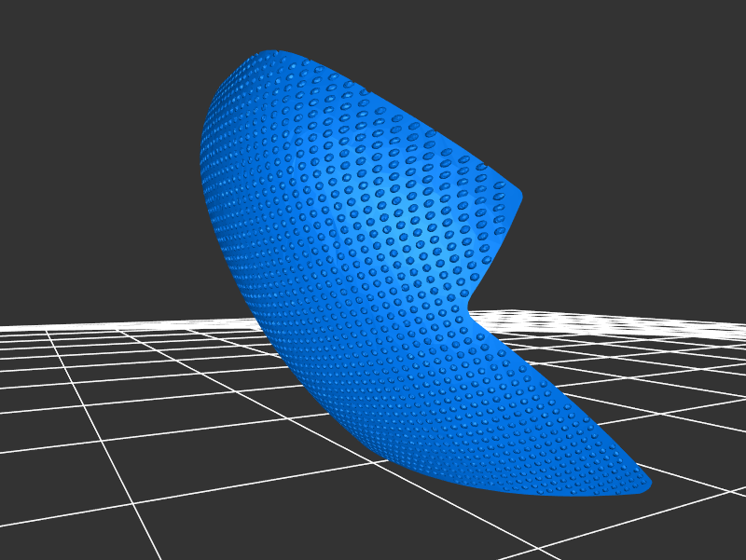Click the dark background directly above the mesh
This screenshot has width=746, height=560.
pos(373,37)
